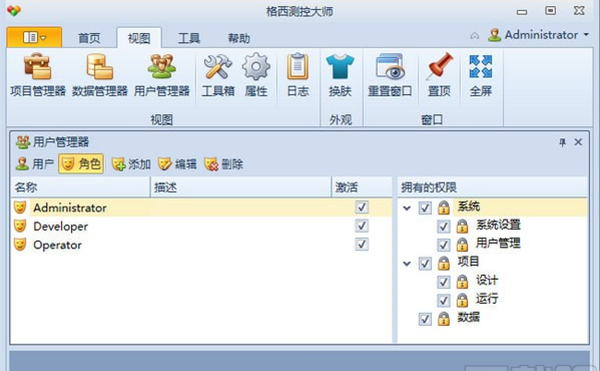
Task: Select the 运行 permission label
Action: tap(487, 298)
